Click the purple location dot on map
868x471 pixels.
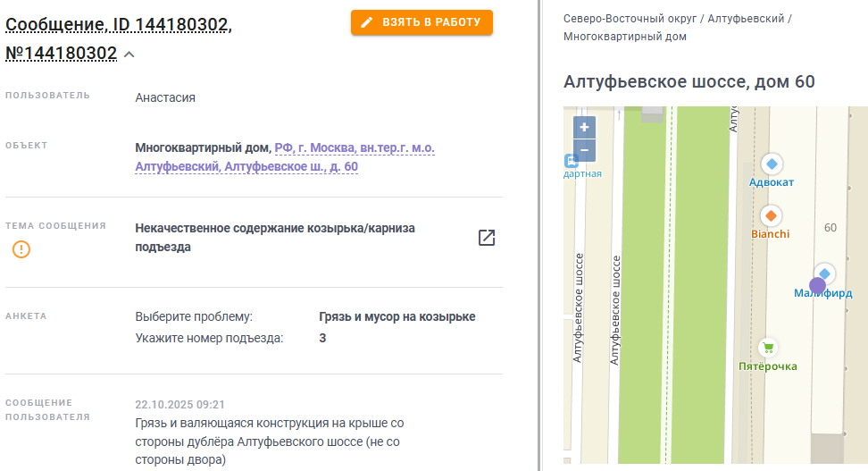pyautogui.click(x=817, y=286)
